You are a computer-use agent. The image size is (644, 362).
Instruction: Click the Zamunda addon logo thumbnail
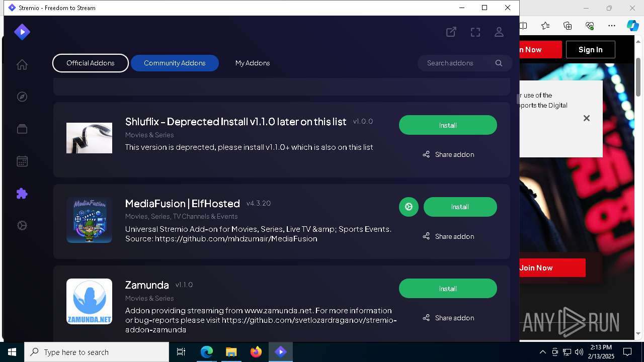pyautogui.click(x=89, y=301)
